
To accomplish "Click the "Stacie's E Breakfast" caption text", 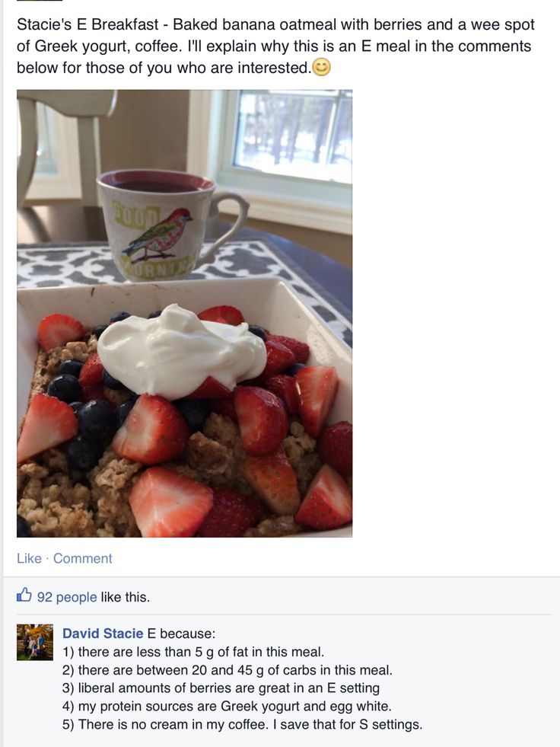I will click(x=88, y=25).
